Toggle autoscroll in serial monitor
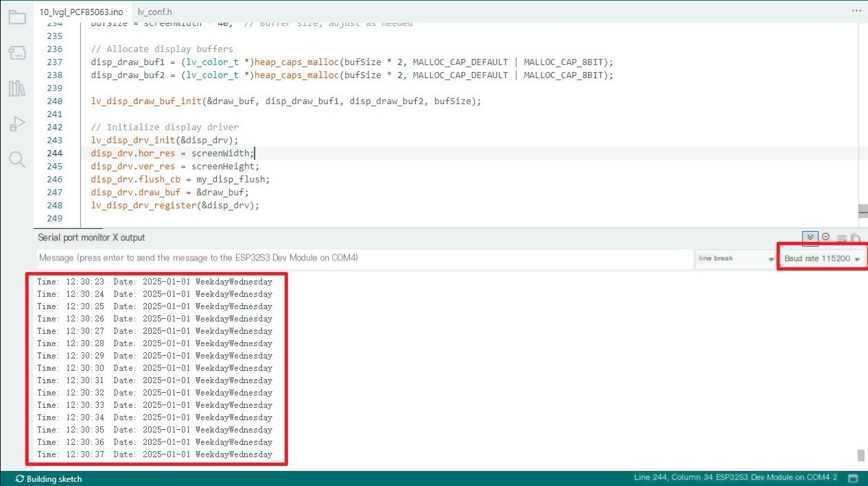This screenshot has height=486, width=868. [810, 237]
